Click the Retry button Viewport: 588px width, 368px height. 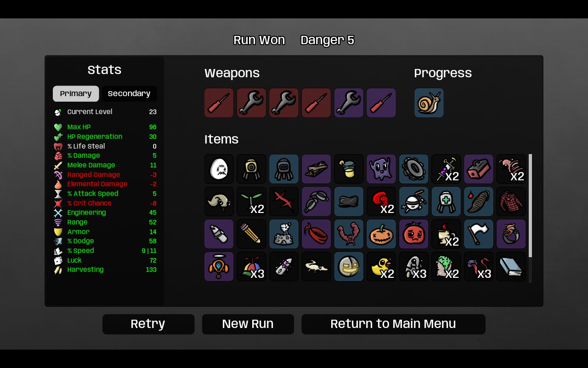tap(148, 324)
